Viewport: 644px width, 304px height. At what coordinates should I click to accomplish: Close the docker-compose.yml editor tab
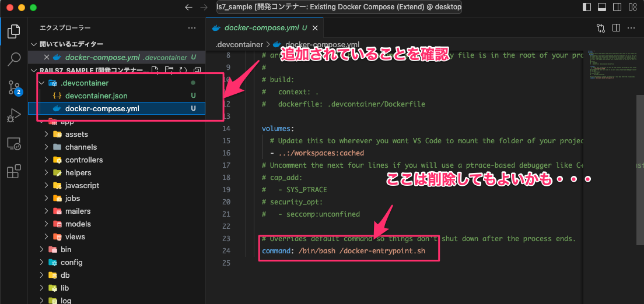(315, 28)
